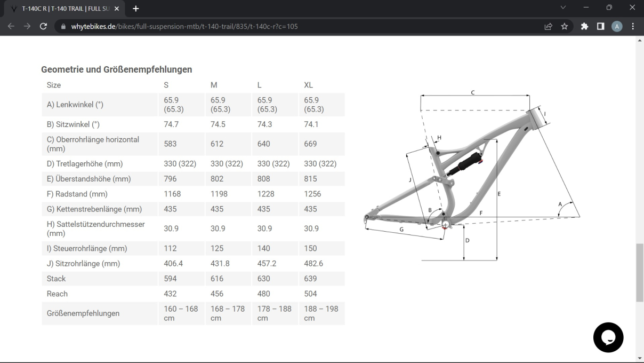Click Sitzrohrlänge value '406.4'
Image resolution: width=644 pixels, height=363 pixels.
(x=173, y=263)
